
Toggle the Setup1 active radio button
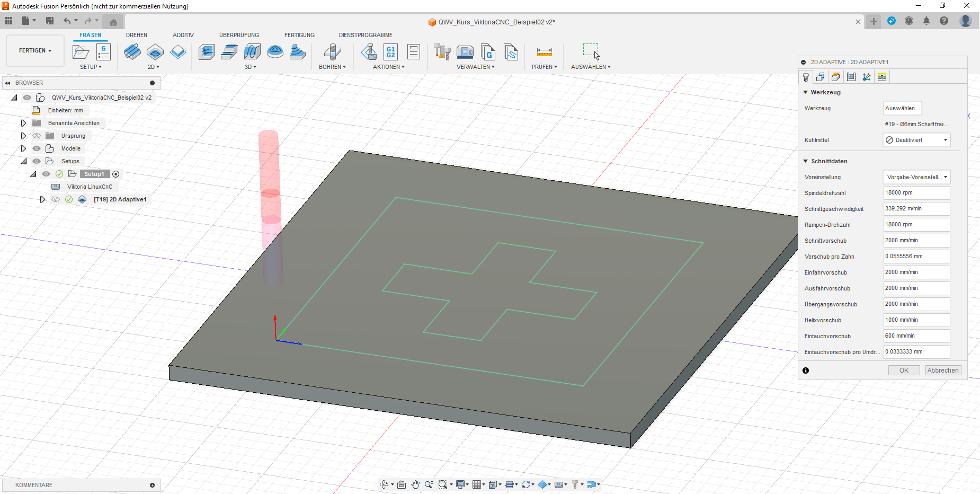coord(116,174)
